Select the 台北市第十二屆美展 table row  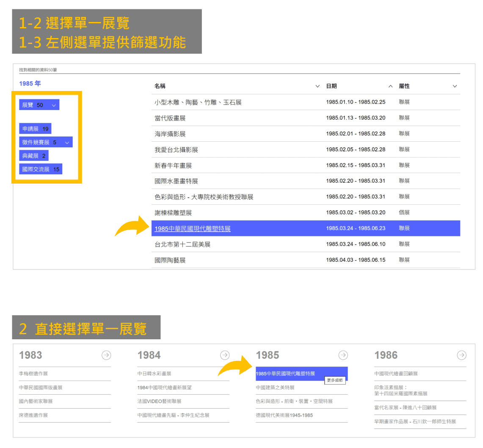[x=183, y=244]
